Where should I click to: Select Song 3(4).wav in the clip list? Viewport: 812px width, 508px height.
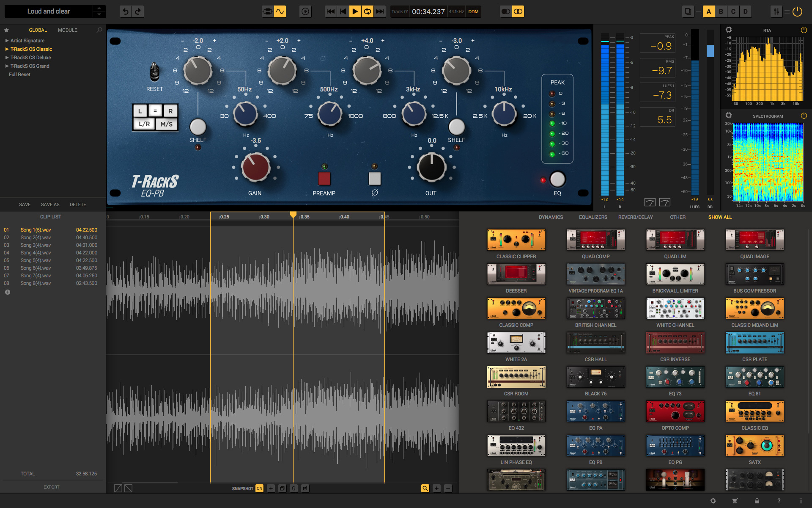coord(36,245)
